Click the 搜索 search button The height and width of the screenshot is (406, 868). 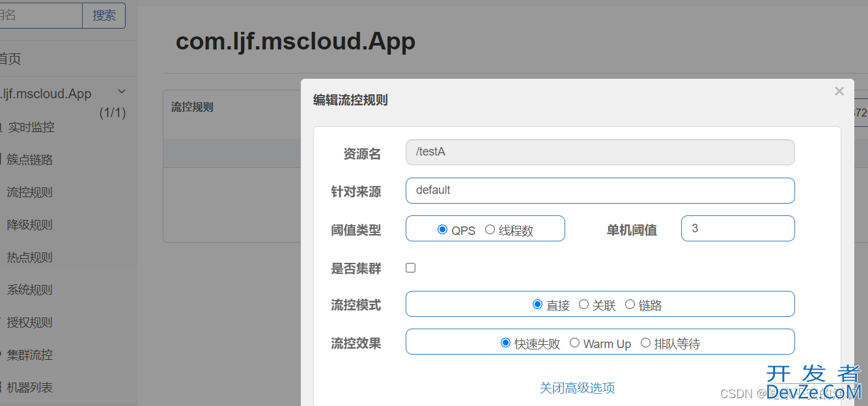104,16
